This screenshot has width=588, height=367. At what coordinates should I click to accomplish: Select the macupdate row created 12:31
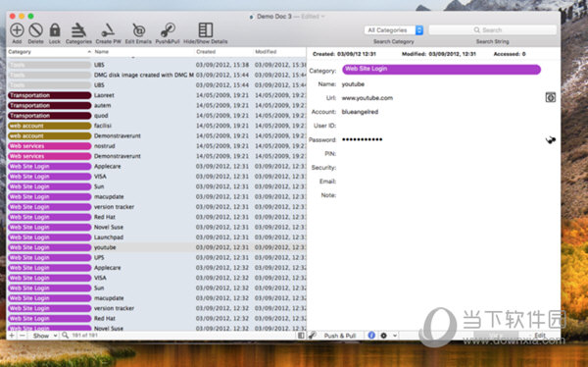157,197
